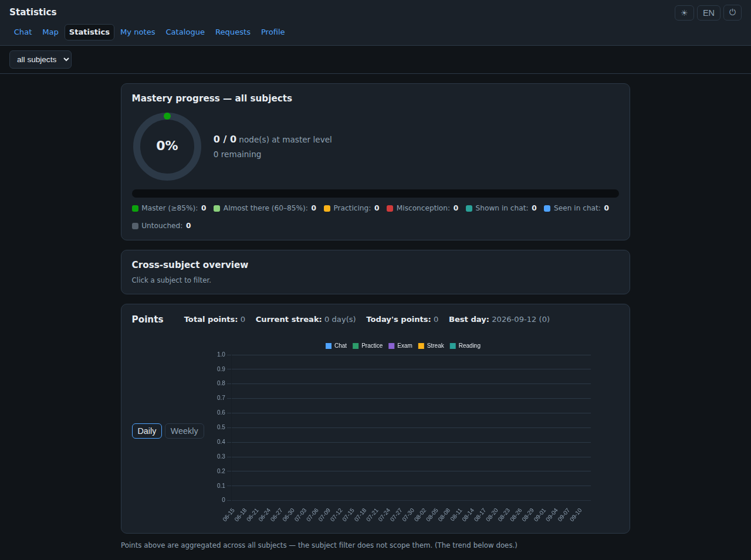Image resolution: width=751 pixels, height=560 pixels.
Task: Click the Almost there (60–85%) legend swatch
Action: (217, 209)
